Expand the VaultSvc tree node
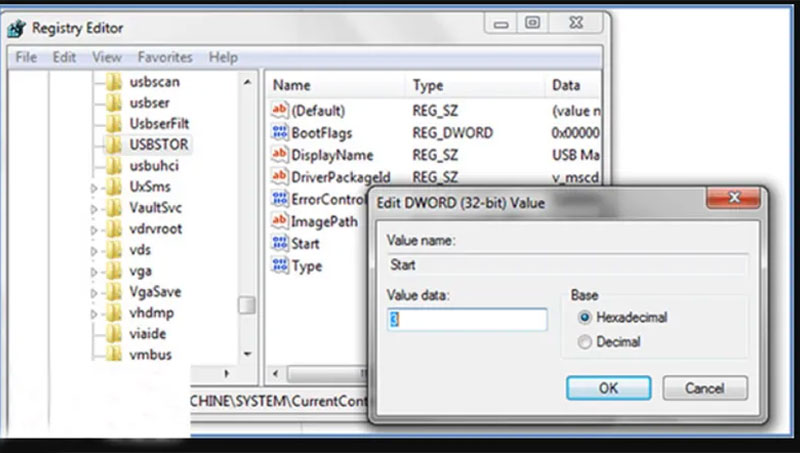This screenshot has width=800, height=453. [x=94, y=208]
